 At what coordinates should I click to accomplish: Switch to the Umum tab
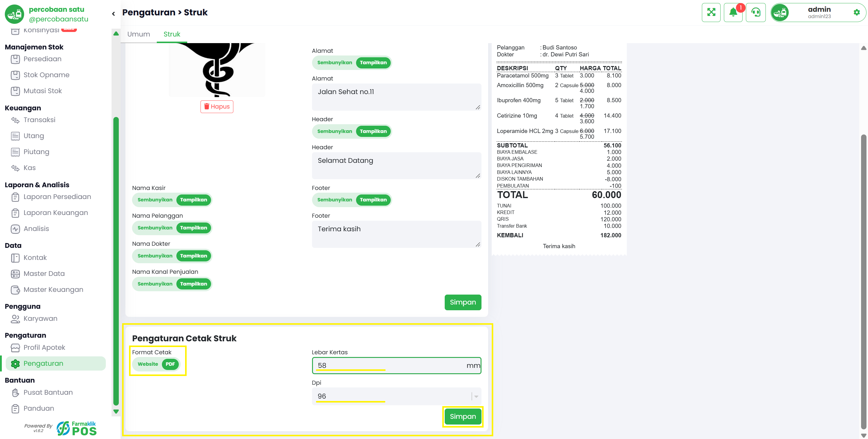tap(138, 34)
